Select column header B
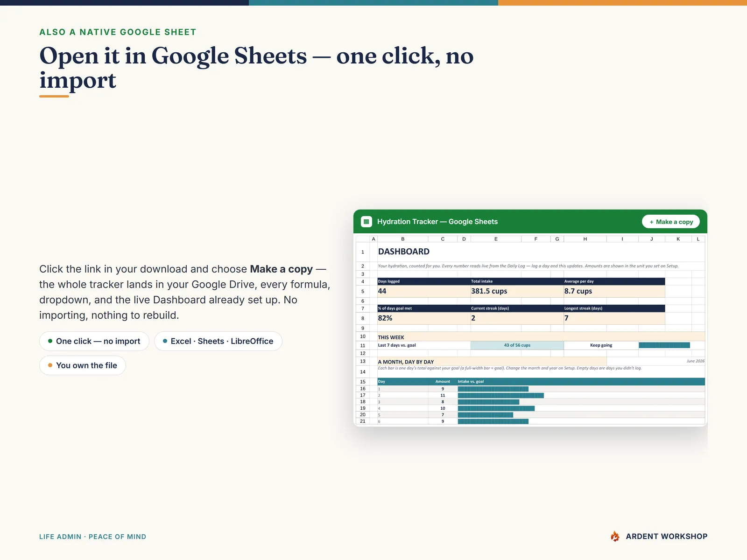The image size is (747, 560). [403, 239]
